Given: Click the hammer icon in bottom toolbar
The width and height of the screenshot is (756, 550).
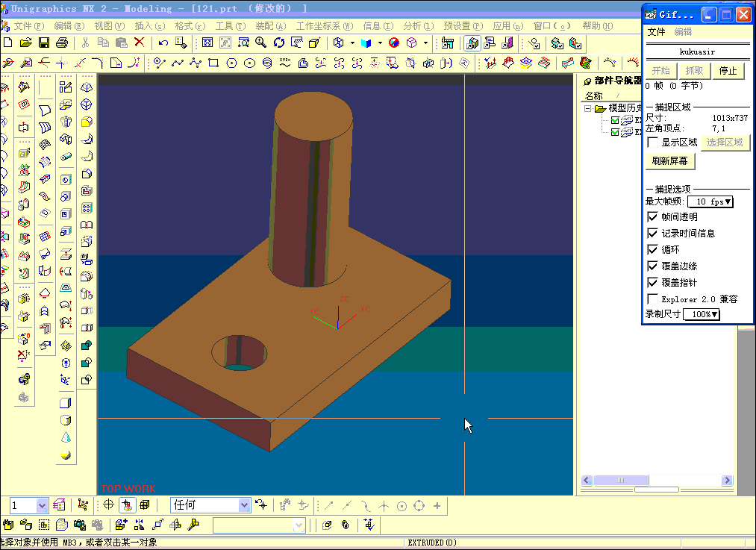Looking at the screenshot, I should pos(193,525).
